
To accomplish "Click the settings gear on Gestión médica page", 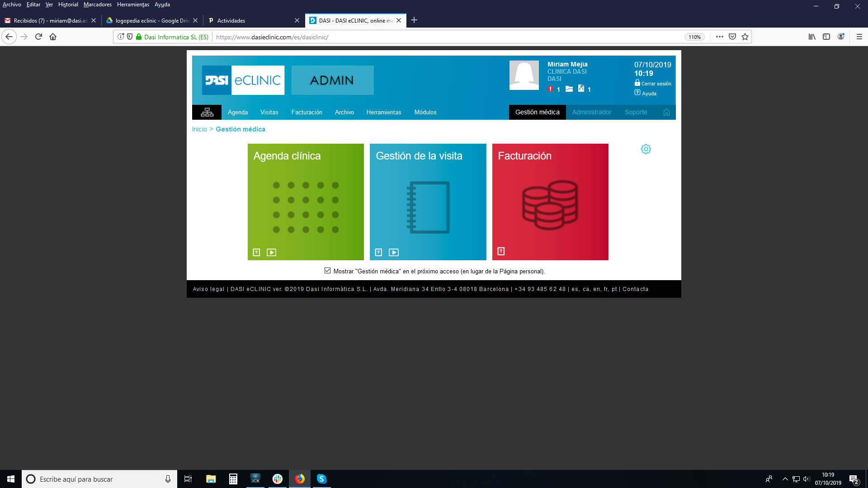I will pos(646,149).
